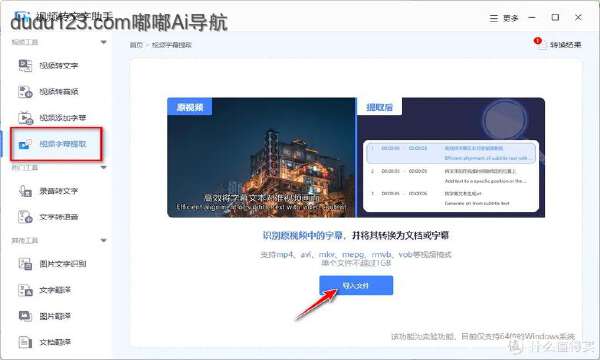Select the 文字转语音 icon

point(25,217)
